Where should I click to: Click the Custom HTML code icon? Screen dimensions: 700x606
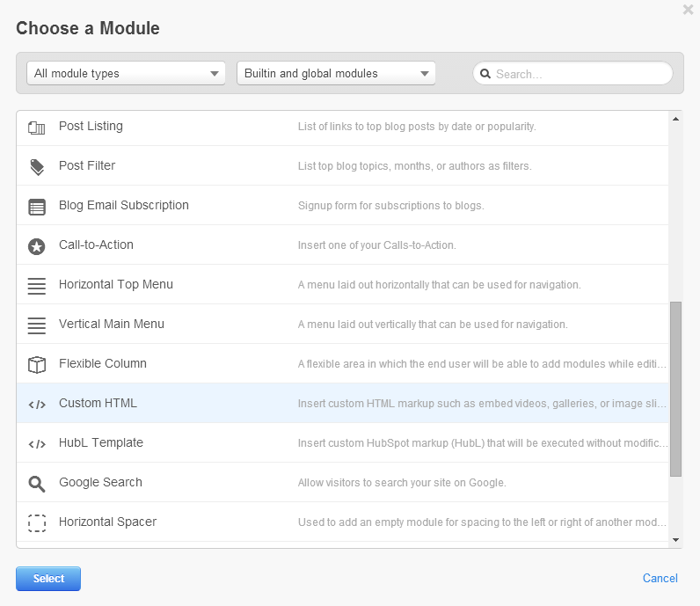[37, 405]
